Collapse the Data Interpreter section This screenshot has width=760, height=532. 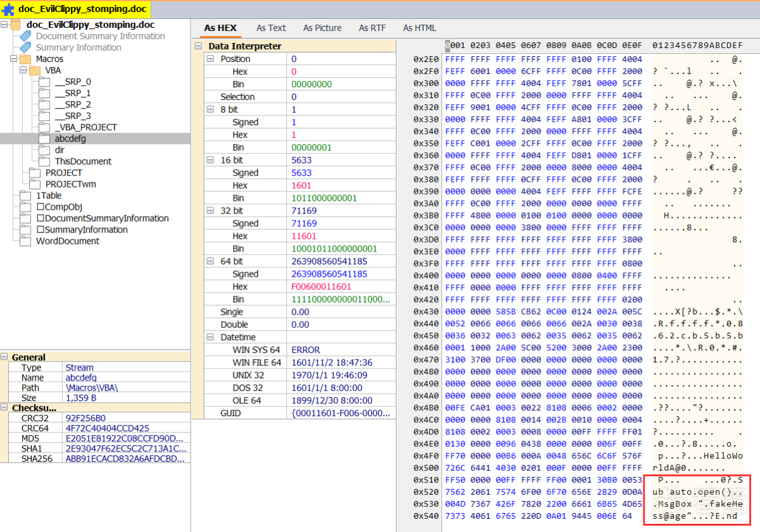click(199, 46)
